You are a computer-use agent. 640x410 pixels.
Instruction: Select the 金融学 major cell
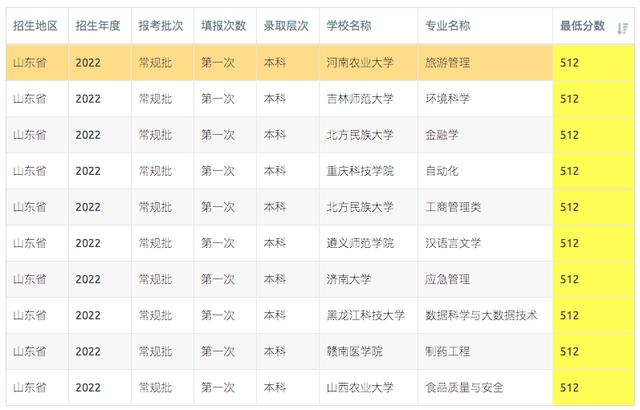tap(442, 135)
